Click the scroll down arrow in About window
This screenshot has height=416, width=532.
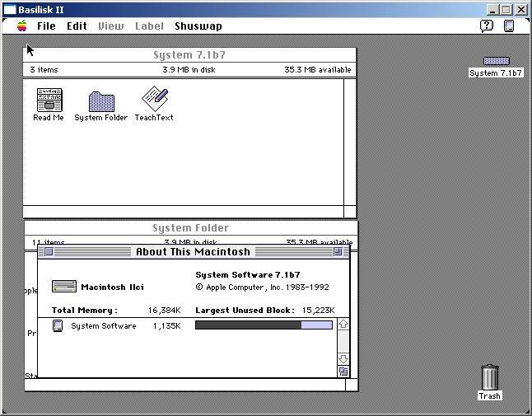click(x=343, y=358)
